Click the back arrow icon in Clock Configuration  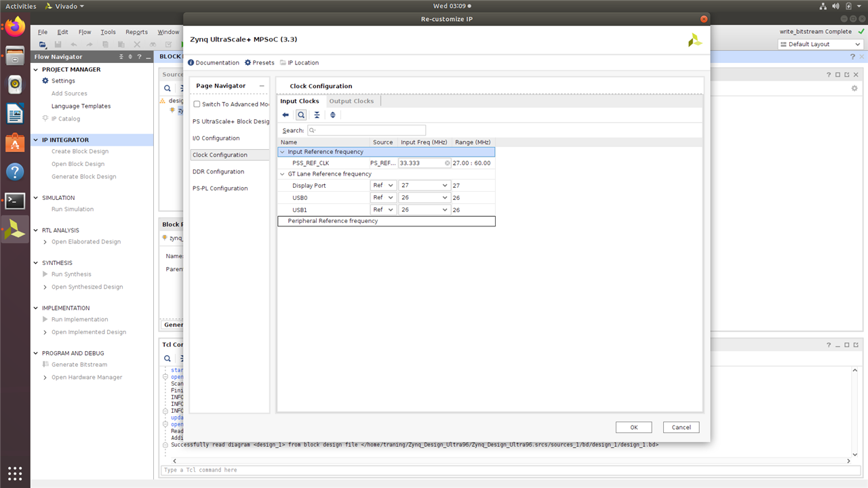pos(285,115)
